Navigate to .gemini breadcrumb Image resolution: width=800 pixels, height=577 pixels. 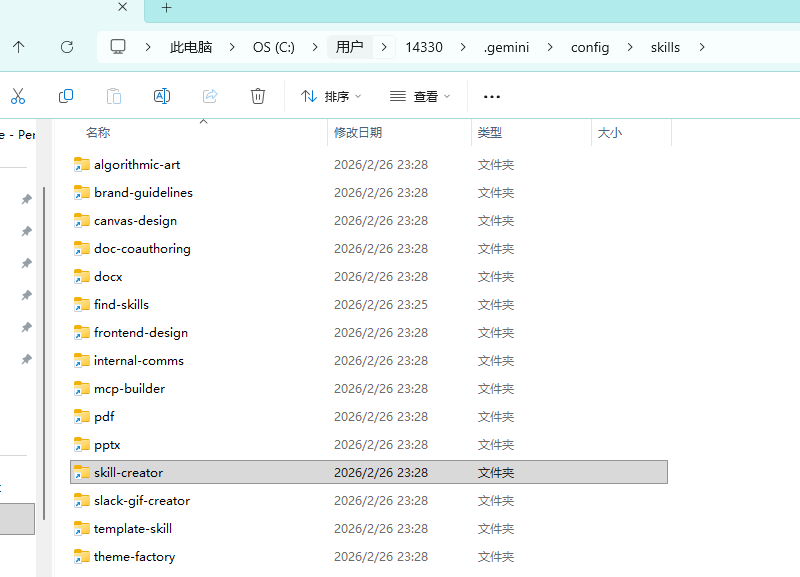tap(506, 47)
